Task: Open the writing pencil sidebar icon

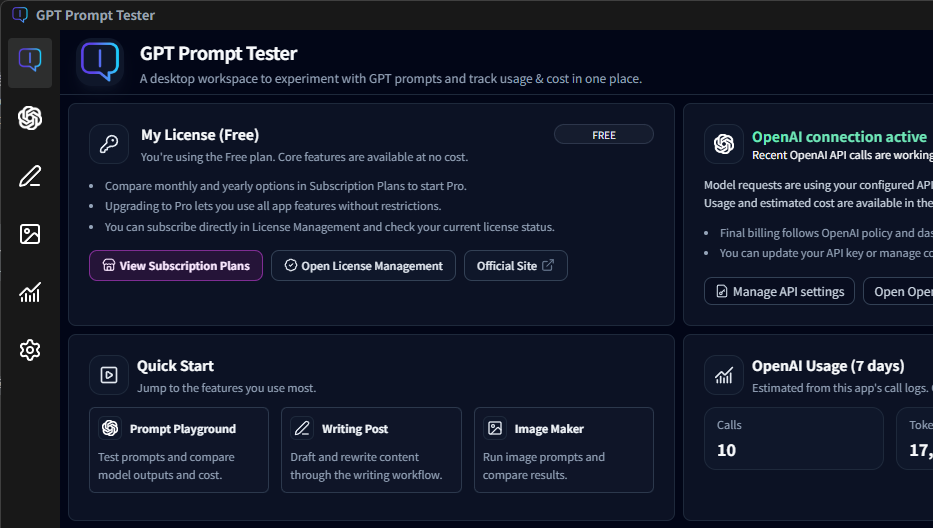Action: coord(30,177)
